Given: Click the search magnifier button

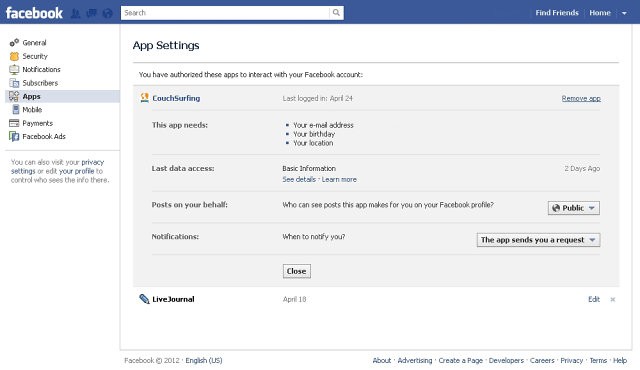Looking at the screenshot, I should click(x=336, y=13).
